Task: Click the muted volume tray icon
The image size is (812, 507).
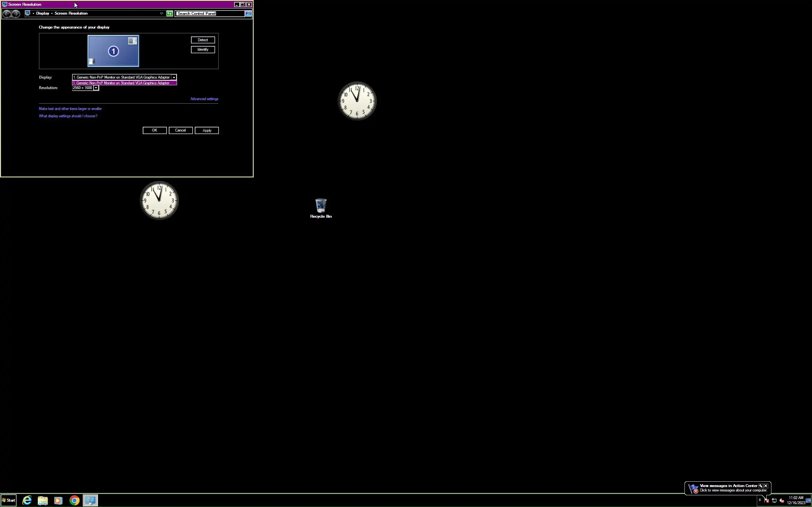Action: [782, 501]
